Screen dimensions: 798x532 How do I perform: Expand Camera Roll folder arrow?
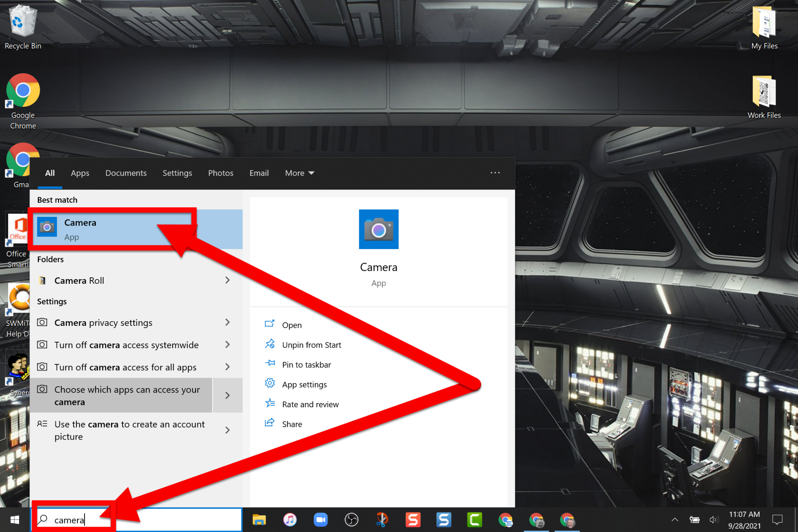click(228, 280)
